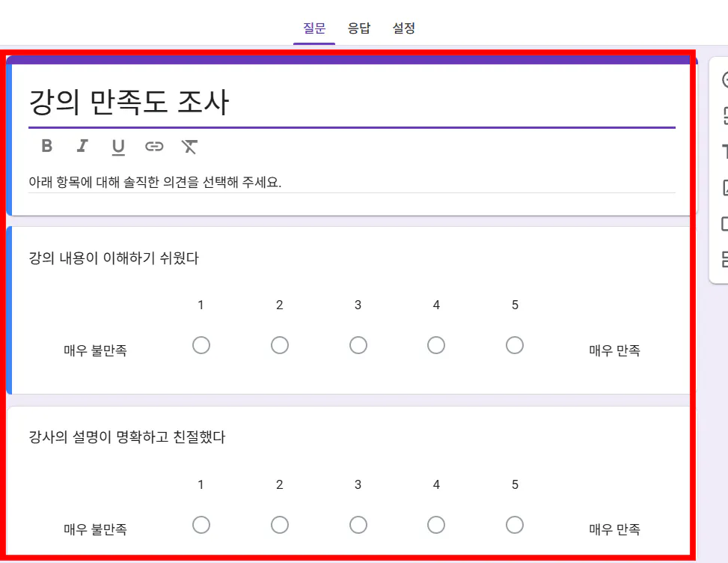Insert a link using the chain icon

pos(154,146)
